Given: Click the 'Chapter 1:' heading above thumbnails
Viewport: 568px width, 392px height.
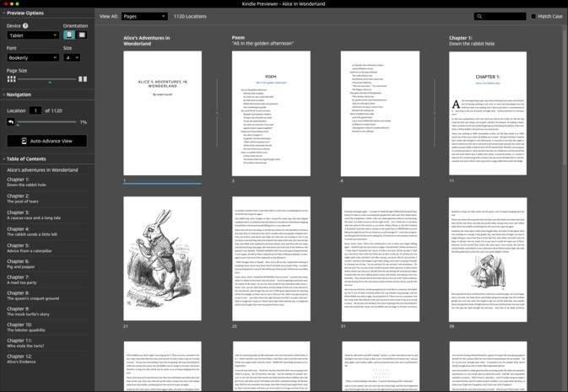Looking at the screenshot, I should (461, 38).
